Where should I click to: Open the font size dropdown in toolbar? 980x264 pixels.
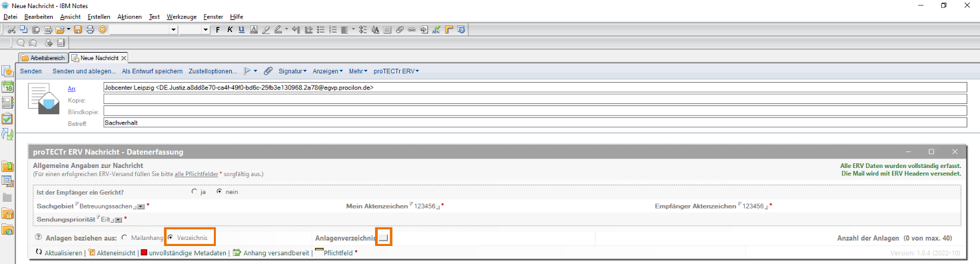coord(206,29)
